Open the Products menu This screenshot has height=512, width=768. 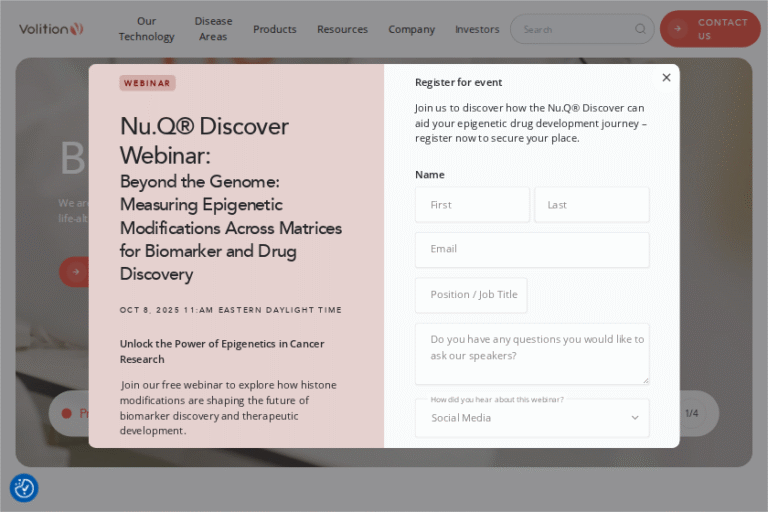tap(274, 29)
